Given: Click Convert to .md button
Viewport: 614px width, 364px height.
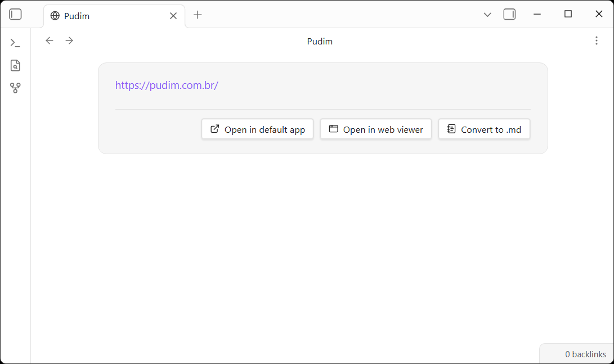Looking at the screenshot, I should (x=484, y=129).
